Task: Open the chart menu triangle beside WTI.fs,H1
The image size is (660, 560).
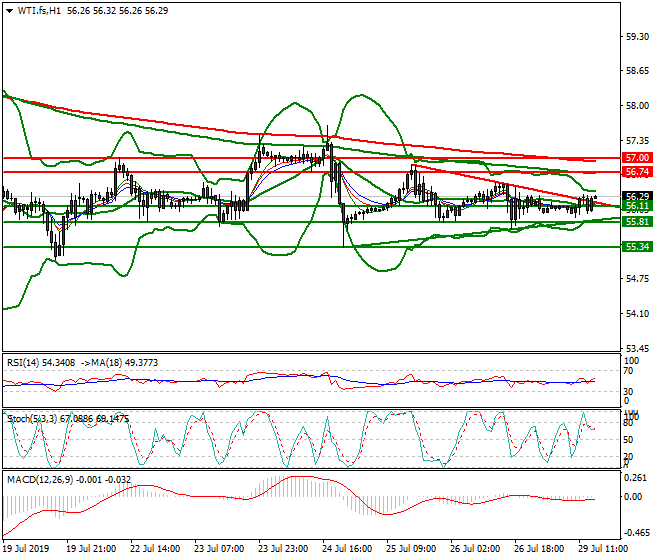Action: click(10, 11)
